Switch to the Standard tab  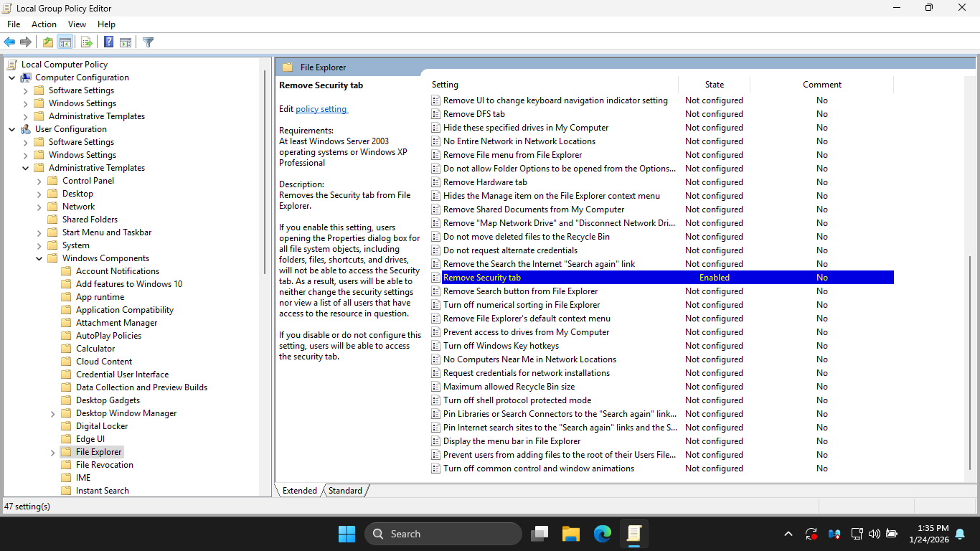345,491
